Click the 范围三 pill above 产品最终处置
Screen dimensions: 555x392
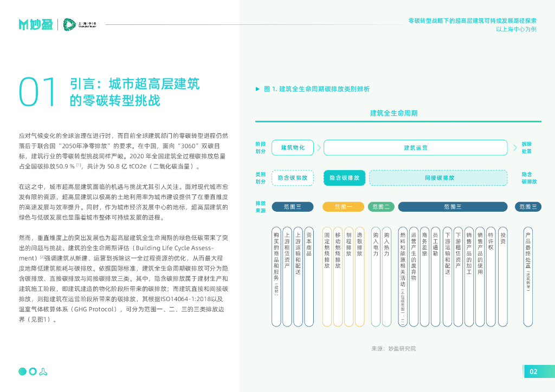[x=528, y=207]
